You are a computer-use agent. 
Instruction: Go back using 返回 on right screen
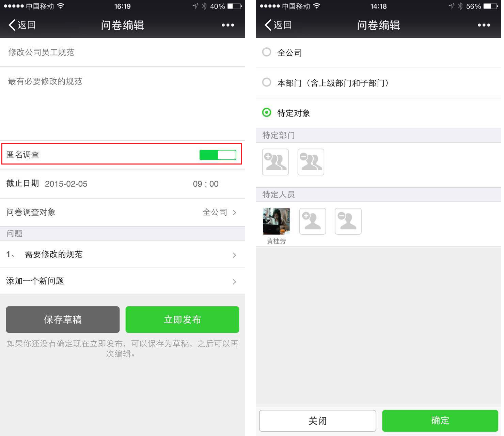click(278, 25)
